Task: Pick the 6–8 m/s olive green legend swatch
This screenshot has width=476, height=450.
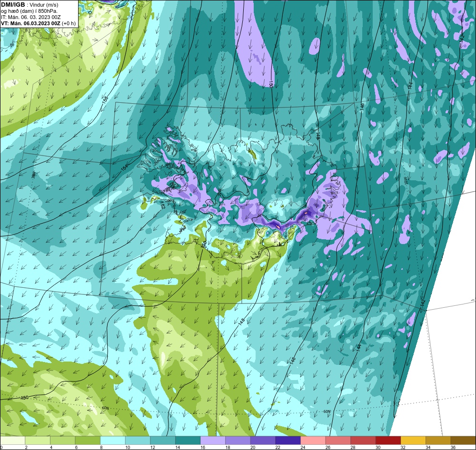Action: pos(88,440)
